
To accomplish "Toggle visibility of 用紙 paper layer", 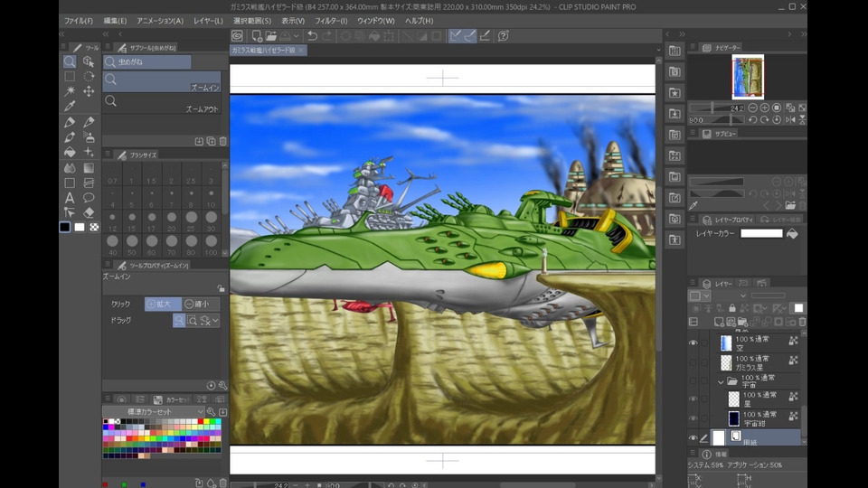I will pos(693,437).
